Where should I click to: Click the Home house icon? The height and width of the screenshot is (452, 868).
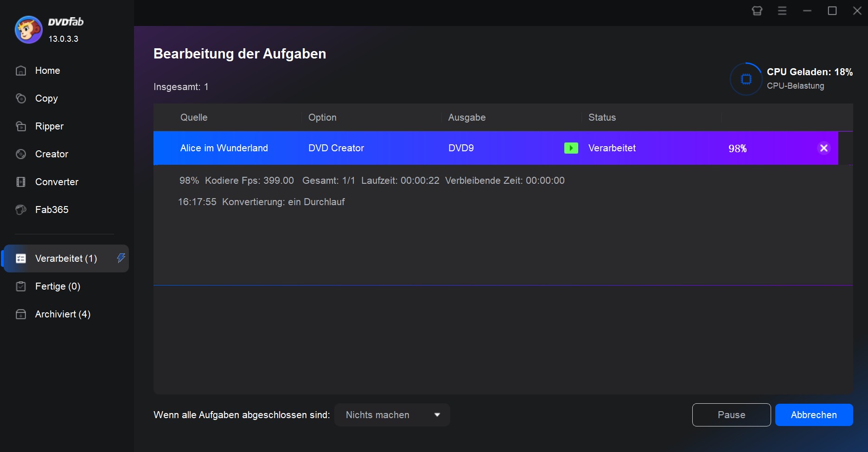tap(21, 71)
